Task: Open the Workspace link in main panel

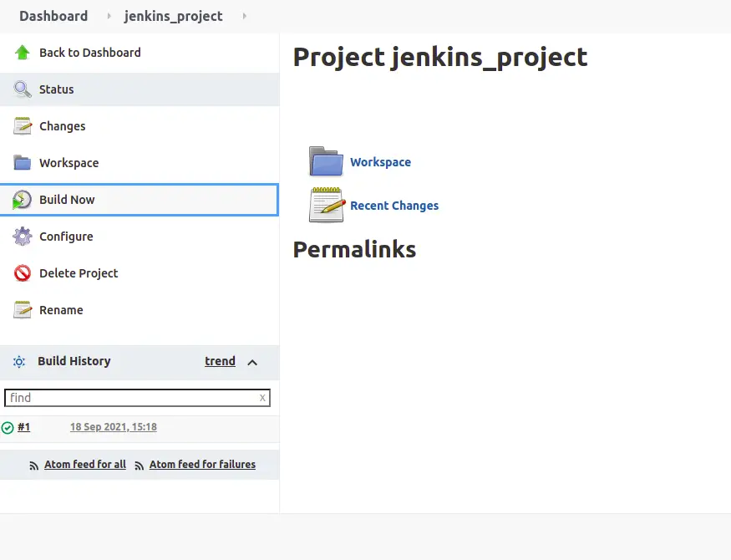Action: tap(380, 162)
